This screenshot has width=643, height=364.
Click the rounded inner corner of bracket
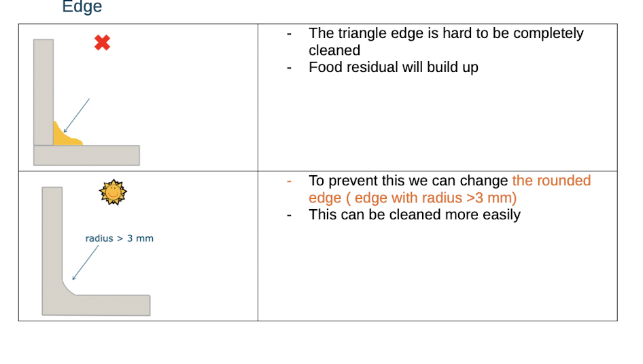pos(68,288)
